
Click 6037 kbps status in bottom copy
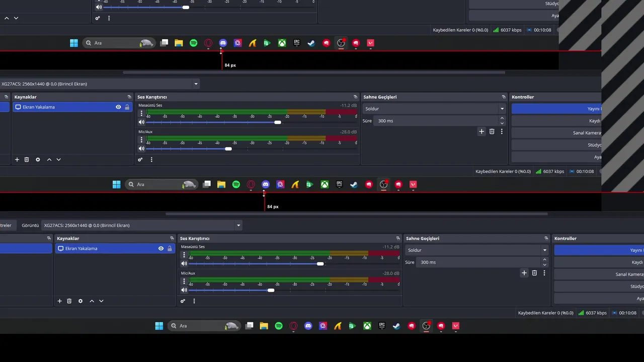pyautogui.click(x=593, y=313)
